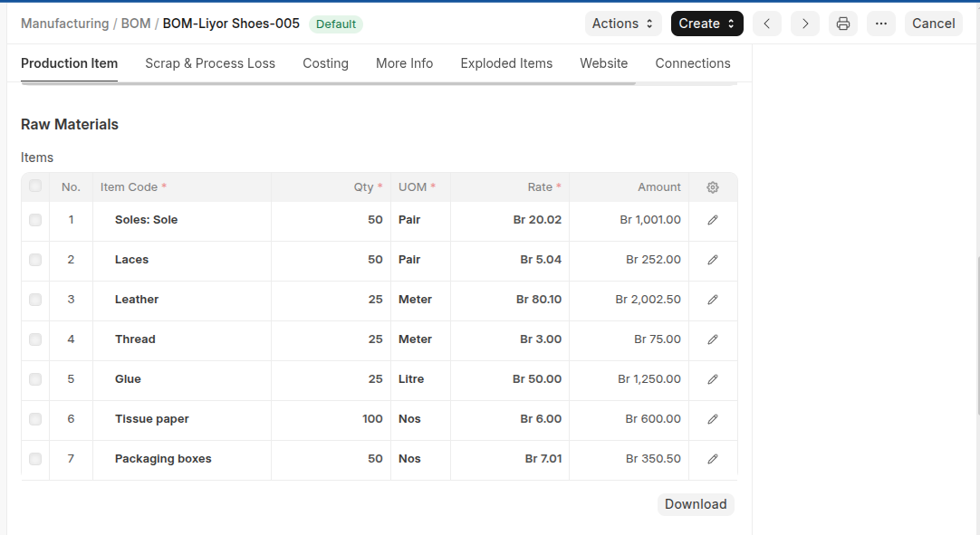Toggle the select-all checkbox in table header
The height and width of the screenshot is (535, 980).
(x=35, y=186)
